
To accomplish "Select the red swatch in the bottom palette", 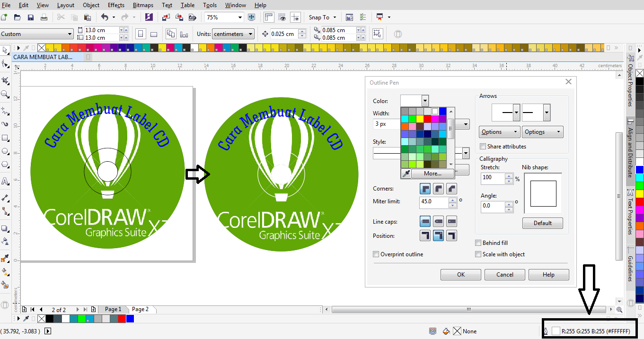I will point(121,319).
